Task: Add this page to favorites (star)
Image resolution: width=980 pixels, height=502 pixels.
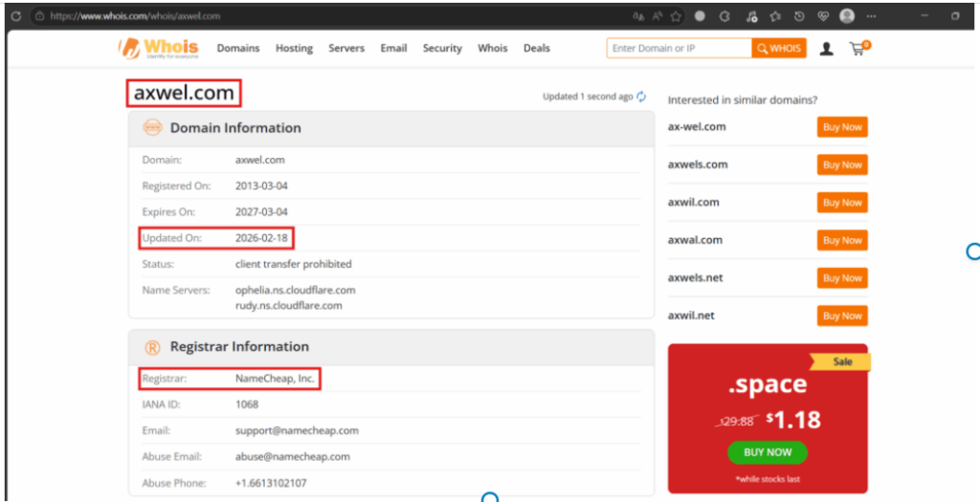Action: [676, 17]
